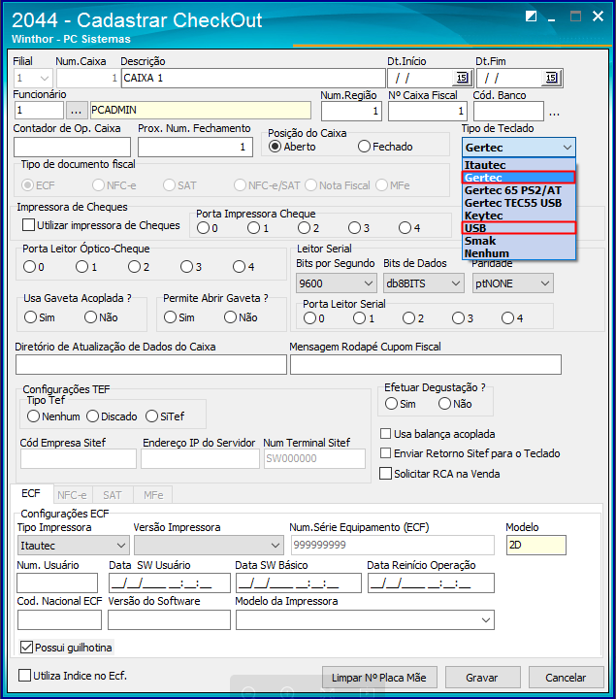Viewport: 616px width, 699px height.
Task: Choose Smak in the keyboard list
Action: [519, 241]
